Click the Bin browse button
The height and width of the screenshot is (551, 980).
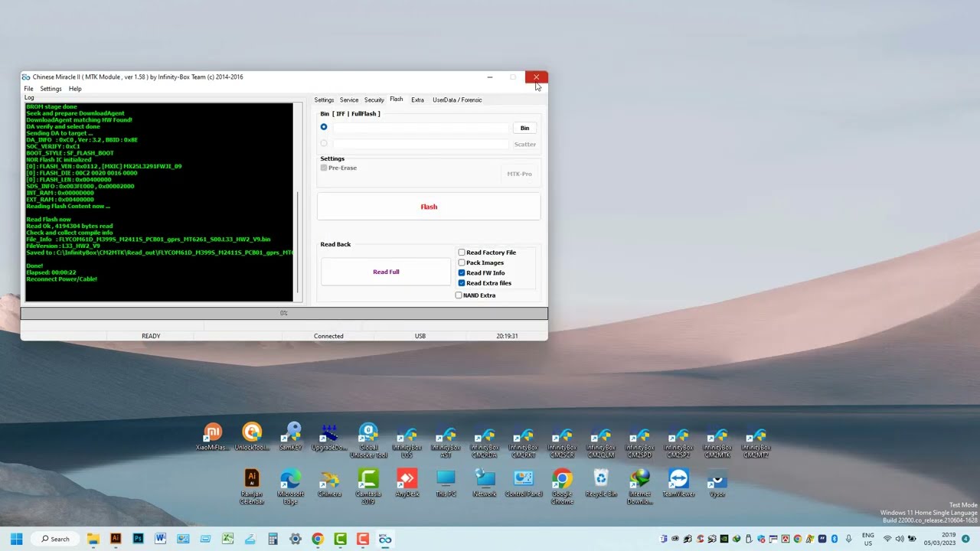point(524,128)
